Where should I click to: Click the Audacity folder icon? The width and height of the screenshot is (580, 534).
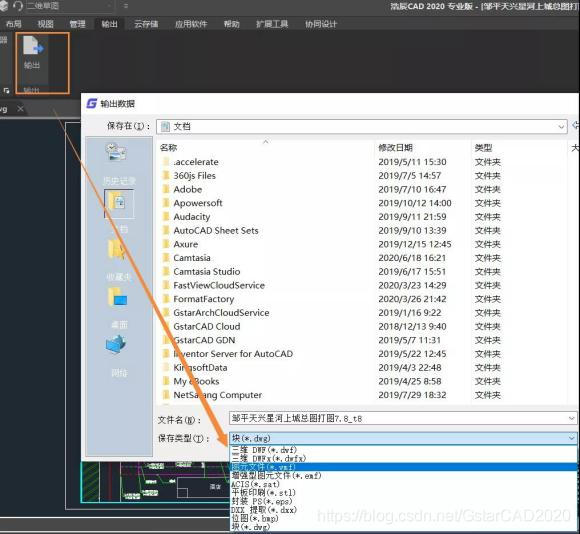click(166, 217)
